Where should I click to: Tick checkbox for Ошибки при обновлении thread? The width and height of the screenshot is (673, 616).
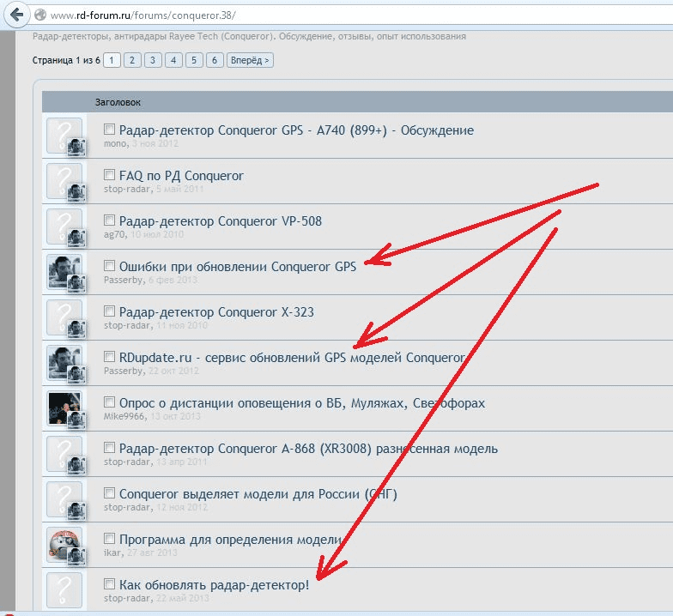coord(110,266)
